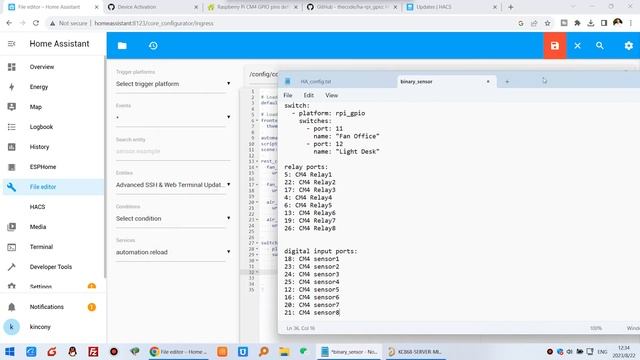Open Overview in the sidebar
The height and width of the screenshot is (360, 640).
(x=53, y=67)
